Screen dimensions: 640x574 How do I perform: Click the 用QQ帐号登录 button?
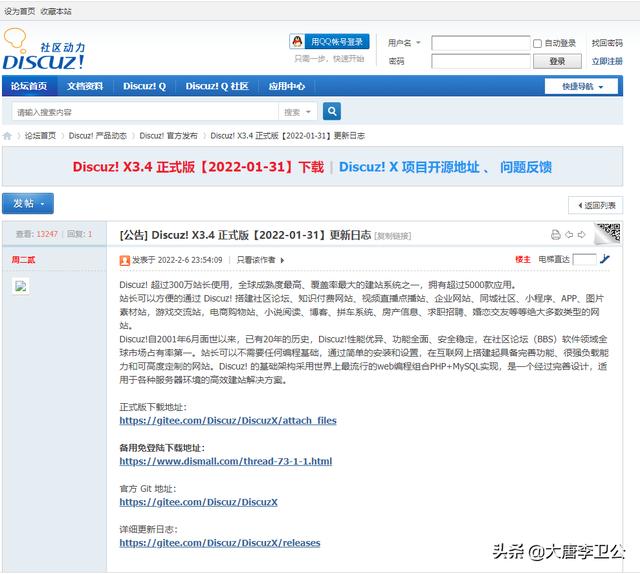[x=329, y=42]
